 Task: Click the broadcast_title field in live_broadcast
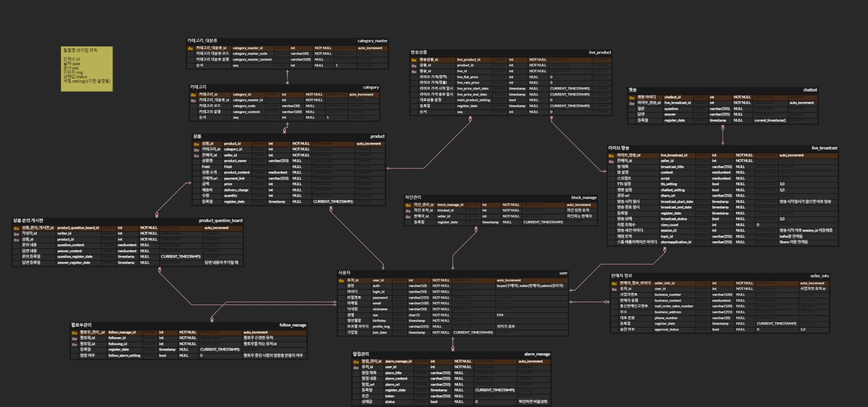point(672,167)
